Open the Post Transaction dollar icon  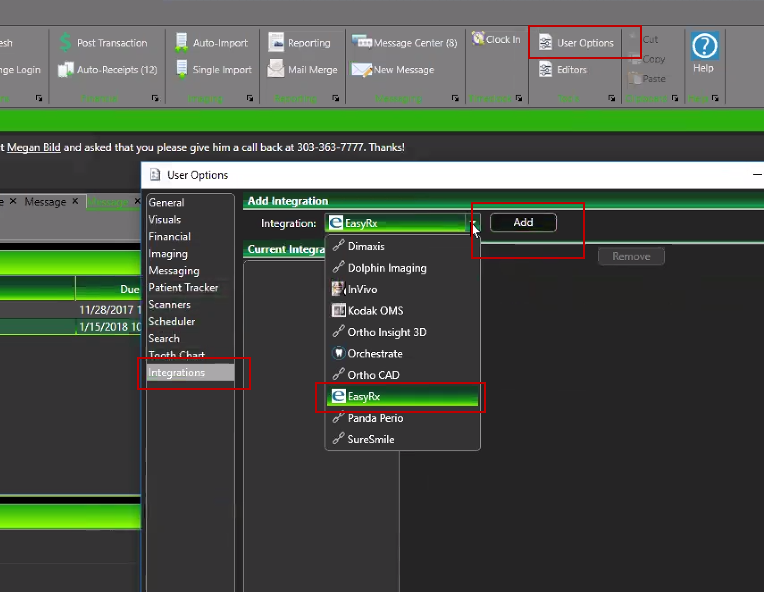65,42
